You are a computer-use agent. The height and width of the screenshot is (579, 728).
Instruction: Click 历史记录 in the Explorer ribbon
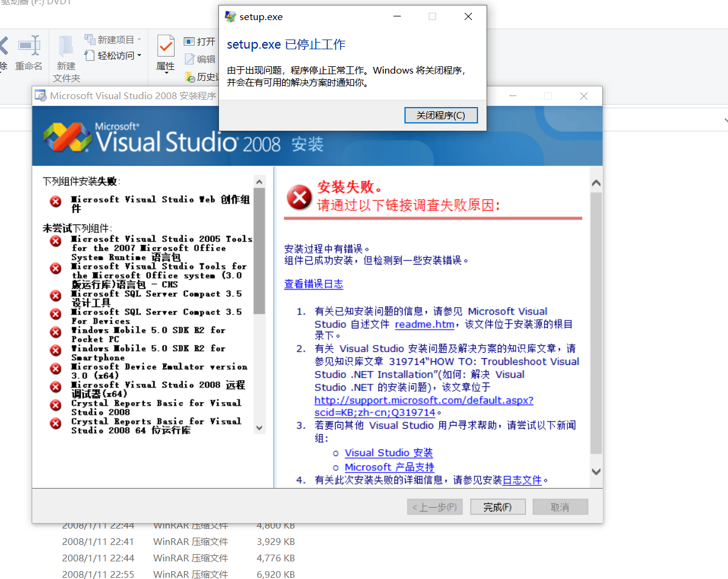[201, 77]
